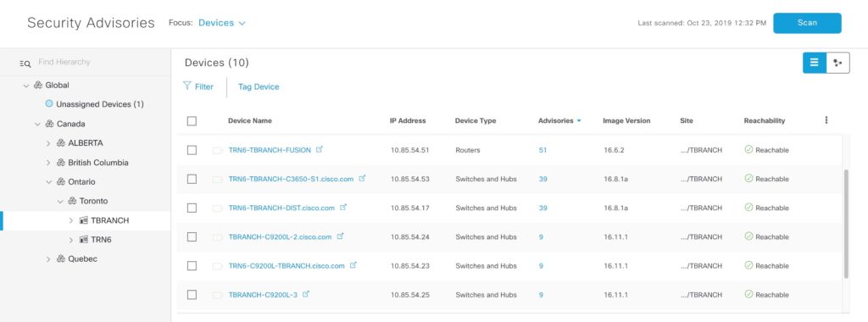Switch to list view icon
This screenshot has height=322, width=868.
click(x=815, y=63)
